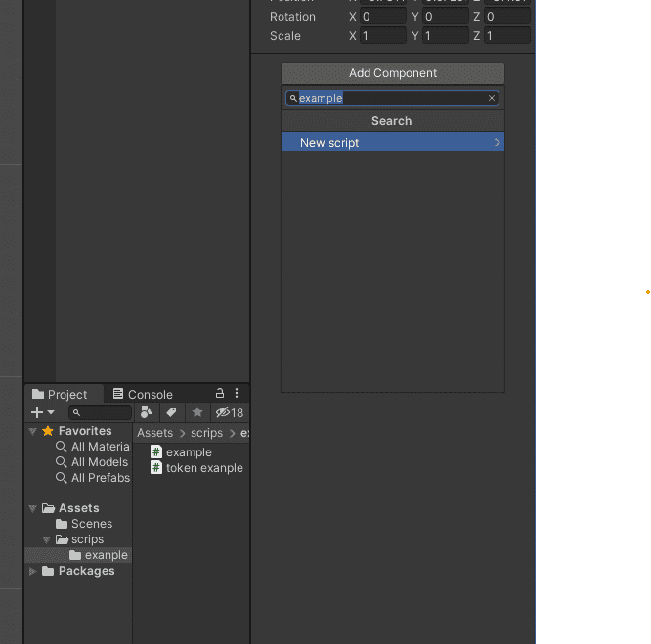
Task: Select the All Materials saved search
Action: [x=101, y=447]
